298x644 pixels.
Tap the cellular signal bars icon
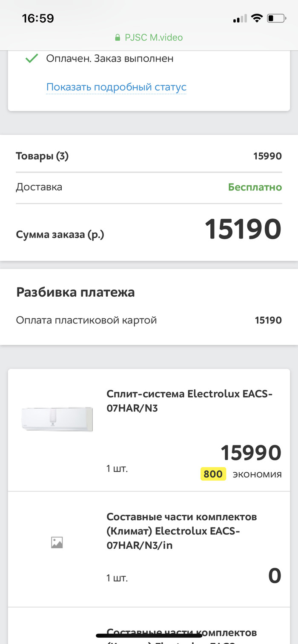pos(240,19)
